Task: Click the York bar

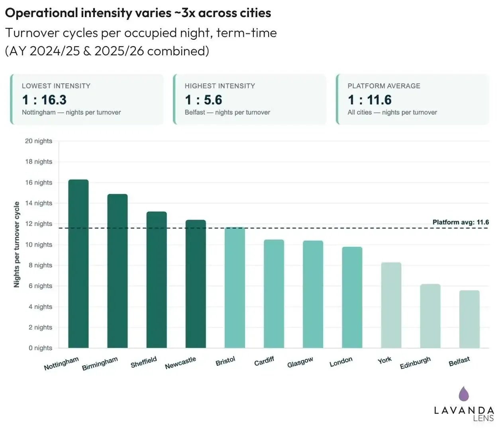Action: click(391, 305)
